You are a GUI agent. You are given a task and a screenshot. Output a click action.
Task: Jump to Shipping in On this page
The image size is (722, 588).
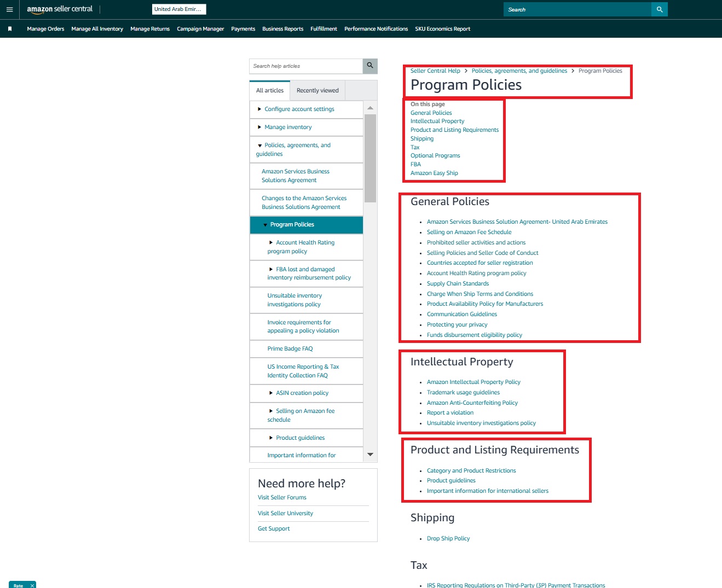[422, 139]
